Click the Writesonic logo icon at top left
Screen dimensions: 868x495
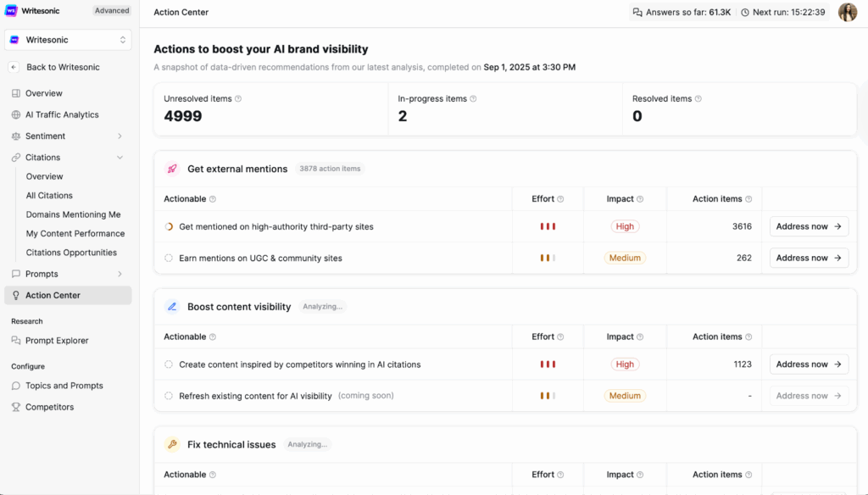coord(13,11)
